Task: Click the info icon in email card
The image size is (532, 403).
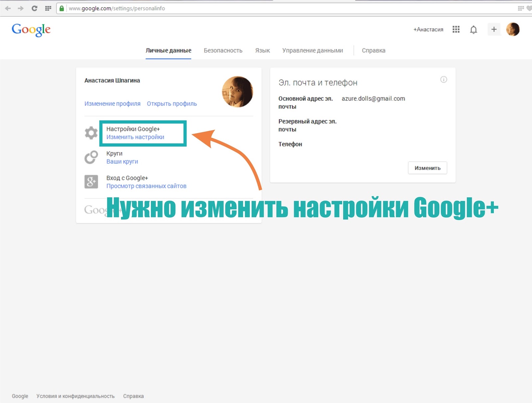Action: point(444,80)
